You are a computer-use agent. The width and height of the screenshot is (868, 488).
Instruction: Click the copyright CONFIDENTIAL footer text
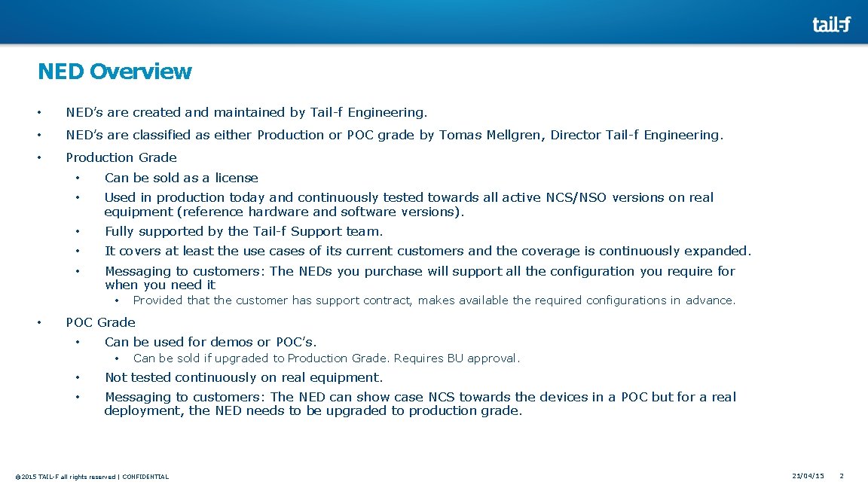(92, 477)
